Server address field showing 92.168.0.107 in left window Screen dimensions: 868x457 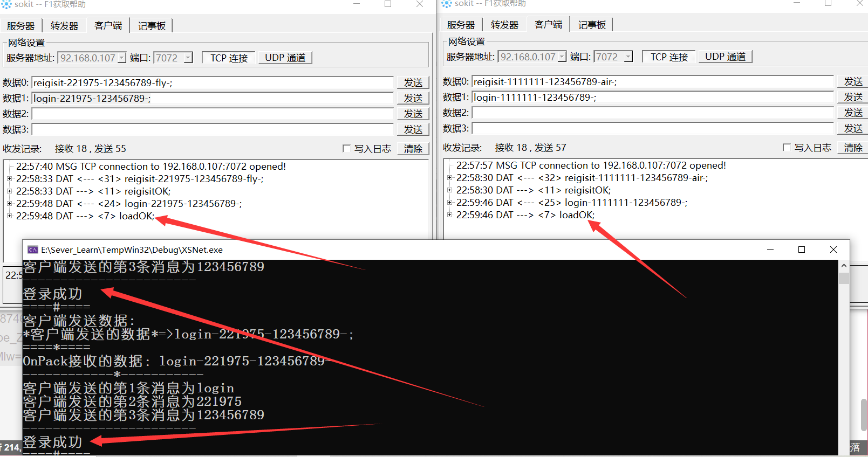(x=88, y=58)
